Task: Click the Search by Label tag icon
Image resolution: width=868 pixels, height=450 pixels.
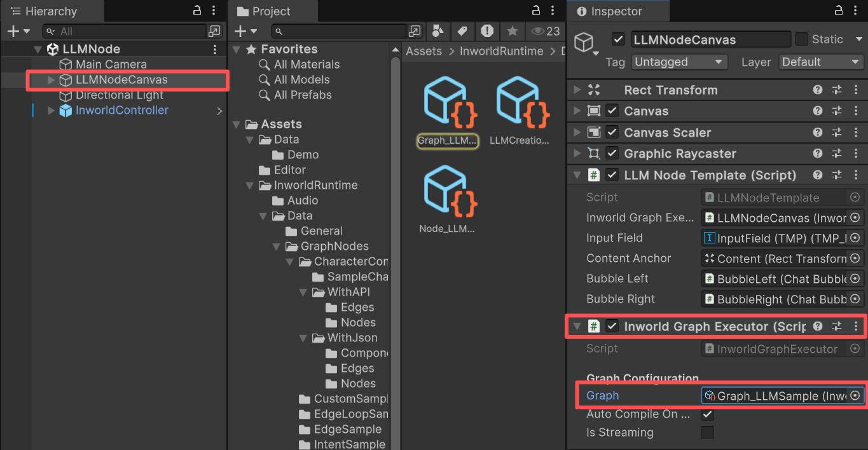Action: tap(462, 31)
